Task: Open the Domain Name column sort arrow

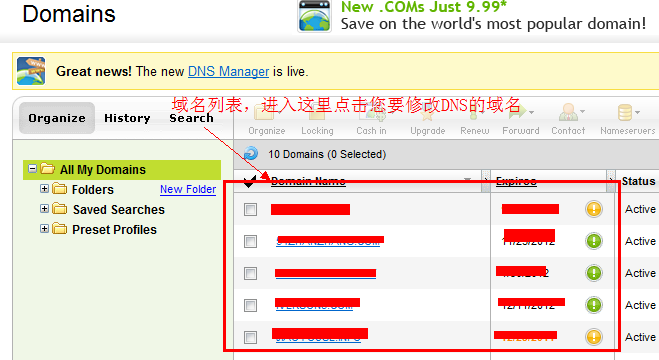Action: pos(467,180)
